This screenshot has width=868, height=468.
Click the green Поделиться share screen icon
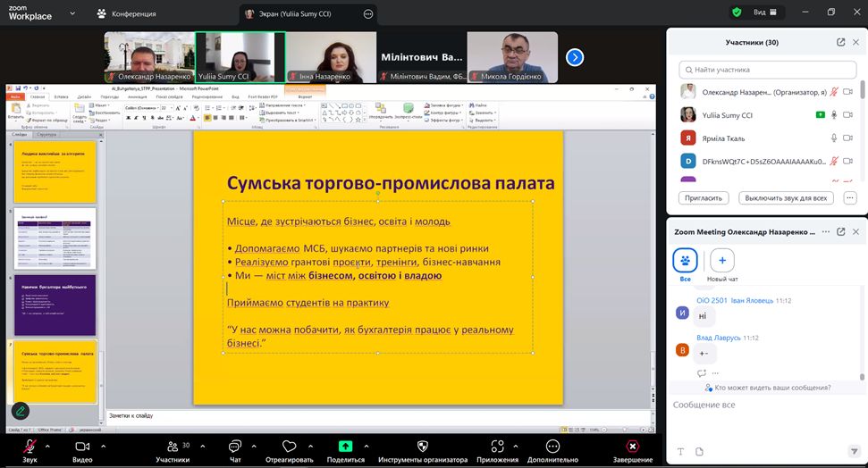pyautogui.click(x=345, y=446)
